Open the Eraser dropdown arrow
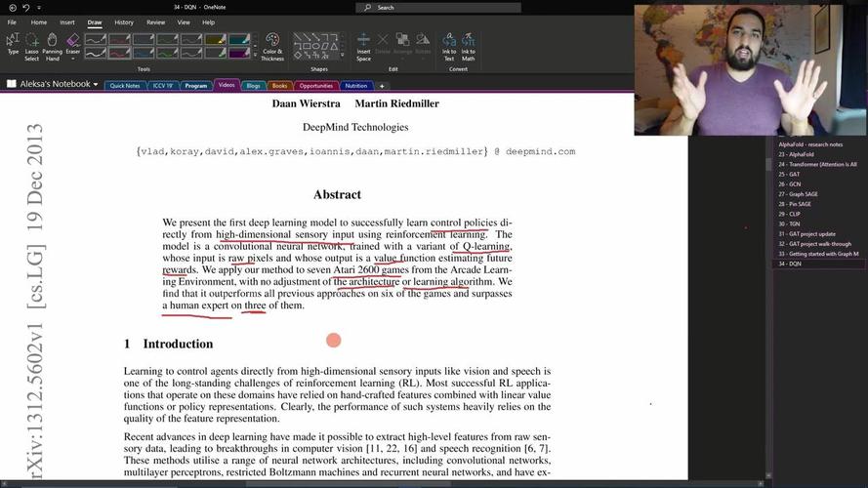 (73, 59)
